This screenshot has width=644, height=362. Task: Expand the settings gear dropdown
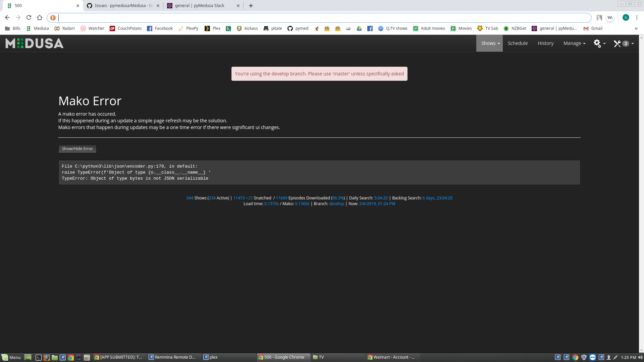[599, 43]
